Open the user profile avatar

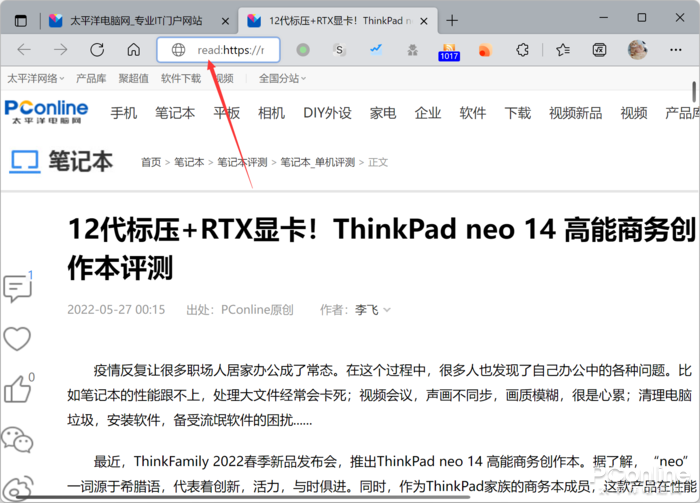pyautogui.click(x=638, y=50)
